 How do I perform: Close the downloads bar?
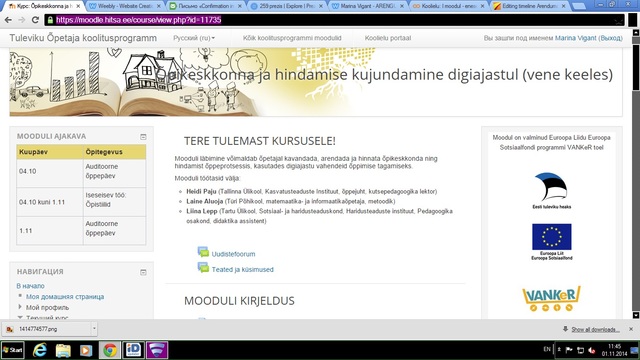pyautogui.click(x=631, y=329)
